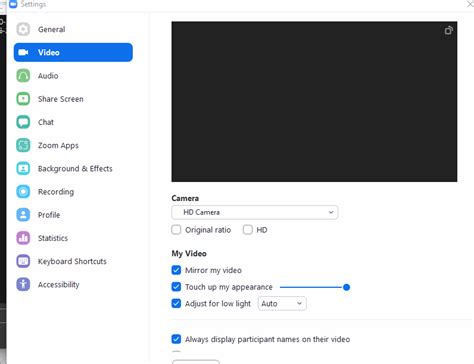The image size is (474, 364).
Task: Open the Zoom Apps icon
Action: point(23,145)
